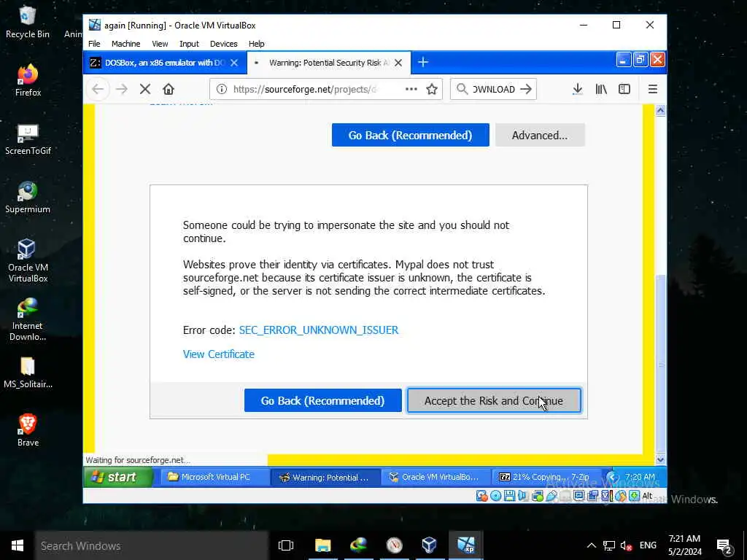The width and height of the screenshot is (747, 560).
Task: Click the Search Windows box
Action: click(x=152, y=545)
